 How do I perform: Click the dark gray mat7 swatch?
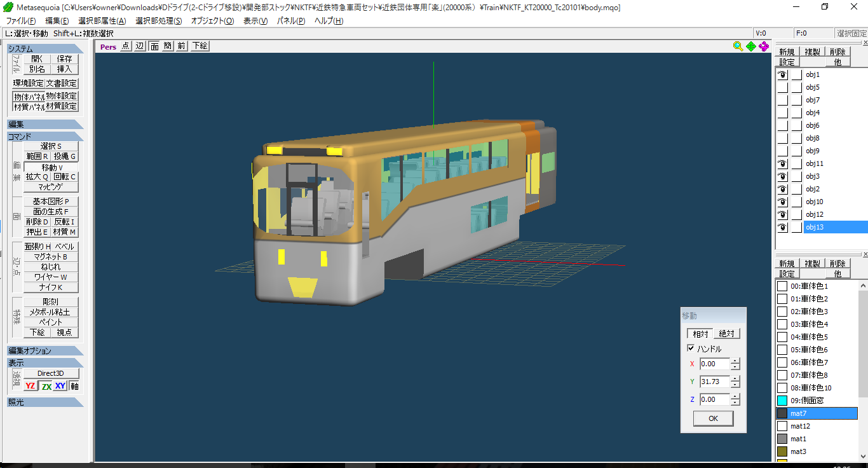click(x=782, y=413)
